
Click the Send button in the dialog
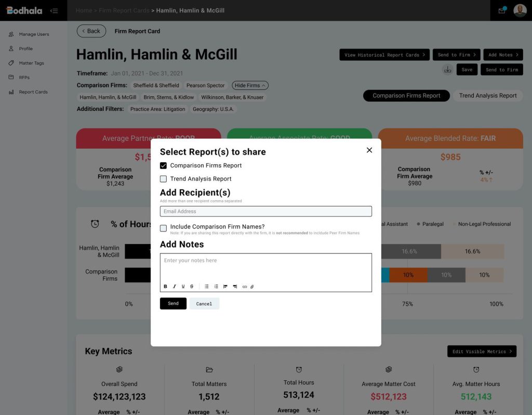click(173, 304)
